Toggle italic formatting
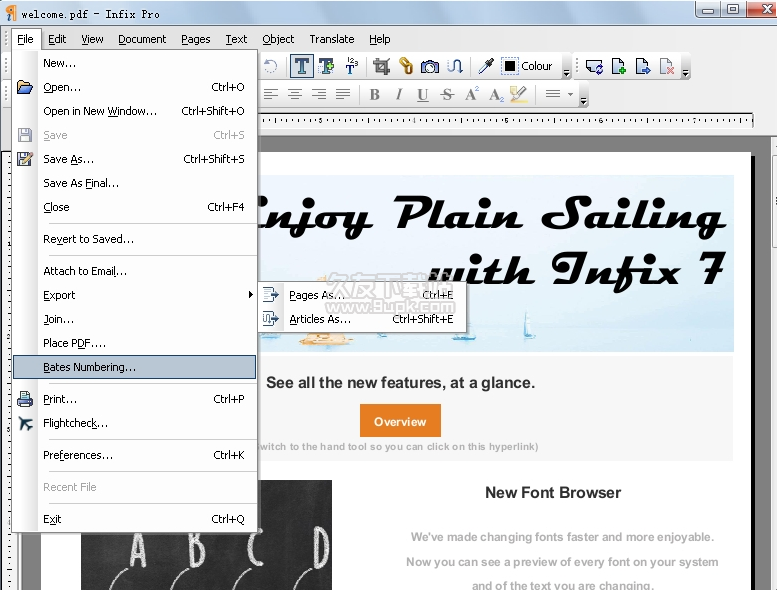Screen dimensions: 777x590 (399, 94)
